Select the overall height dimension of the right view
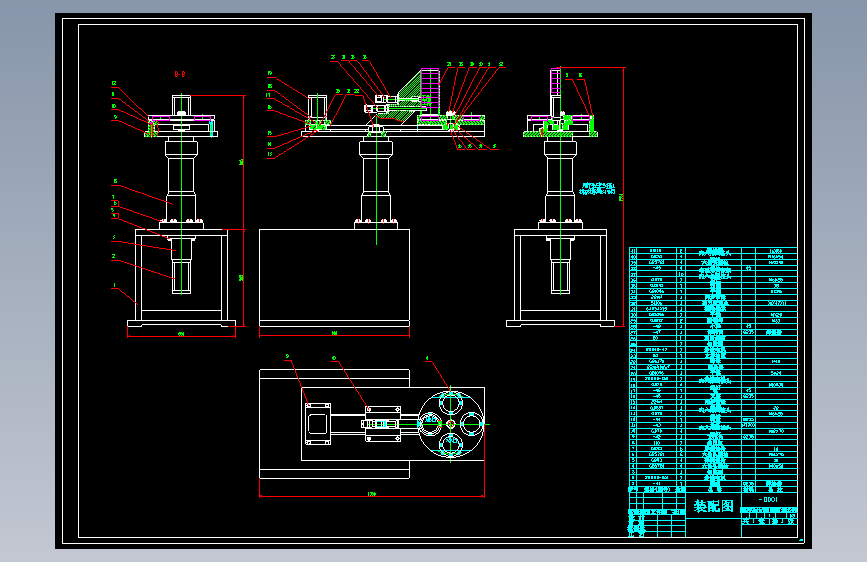 [621, 197]
